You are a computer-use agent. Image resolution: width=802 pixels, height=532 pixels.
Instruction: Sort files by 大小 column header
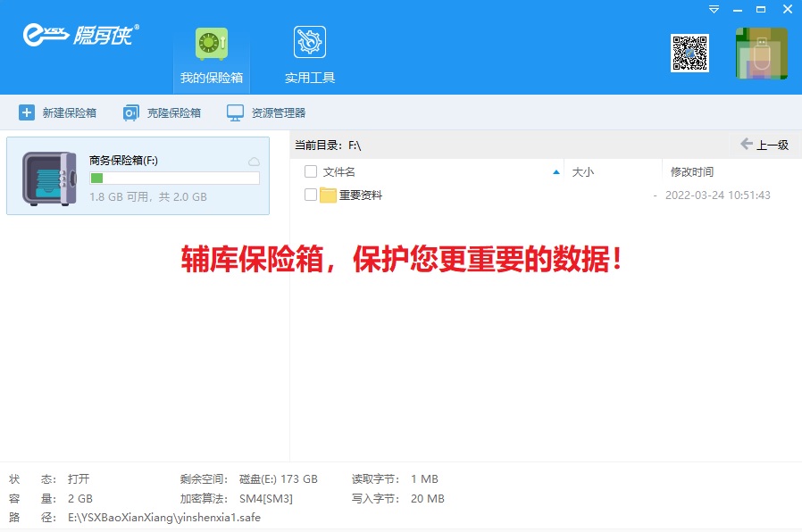click(582, 171)
